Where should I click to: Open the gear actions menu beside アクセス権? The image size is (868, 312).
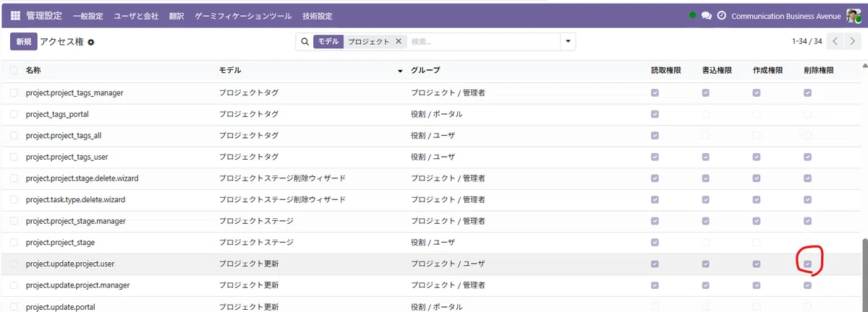(91, 42)
